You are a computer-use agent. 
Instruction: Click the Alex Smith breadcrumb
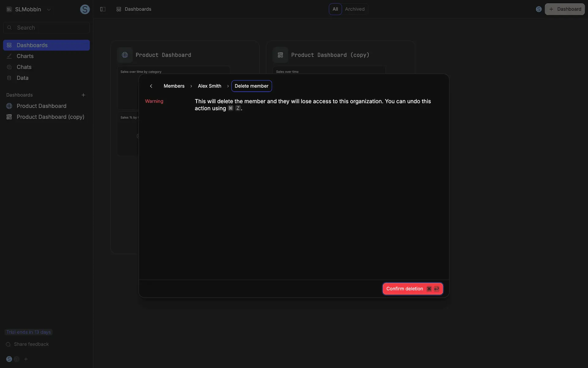(x=209, y=86)
